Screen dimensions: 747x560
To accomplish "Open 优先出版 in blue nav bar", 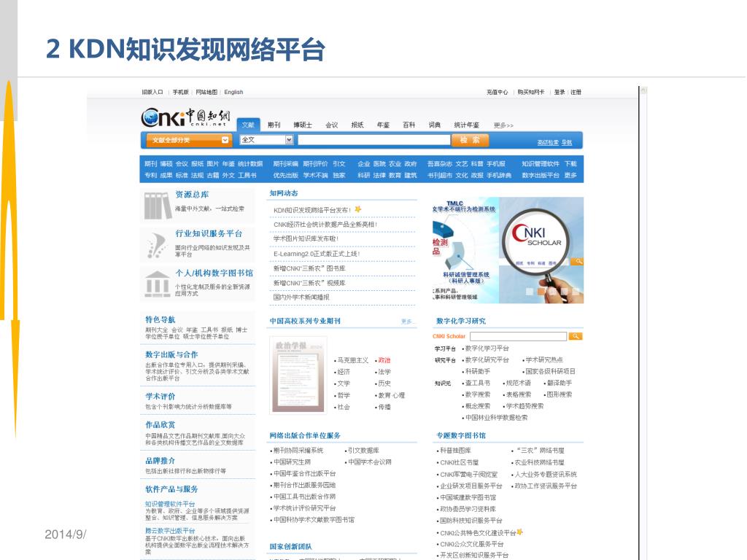I will (x=285, y=175).
